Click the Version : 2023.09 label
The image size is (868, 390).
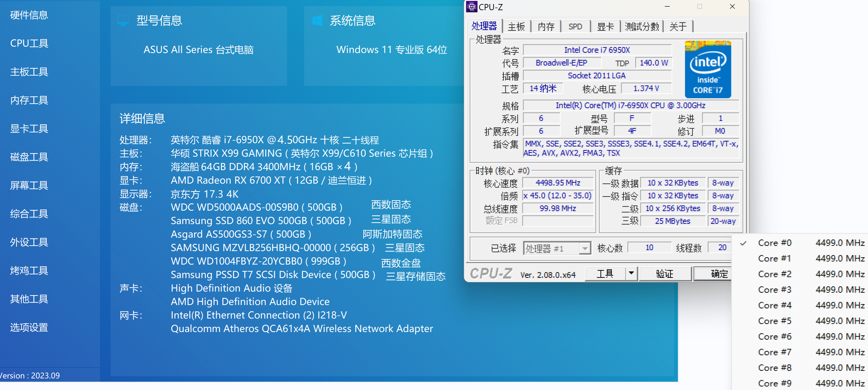point(30,376)
